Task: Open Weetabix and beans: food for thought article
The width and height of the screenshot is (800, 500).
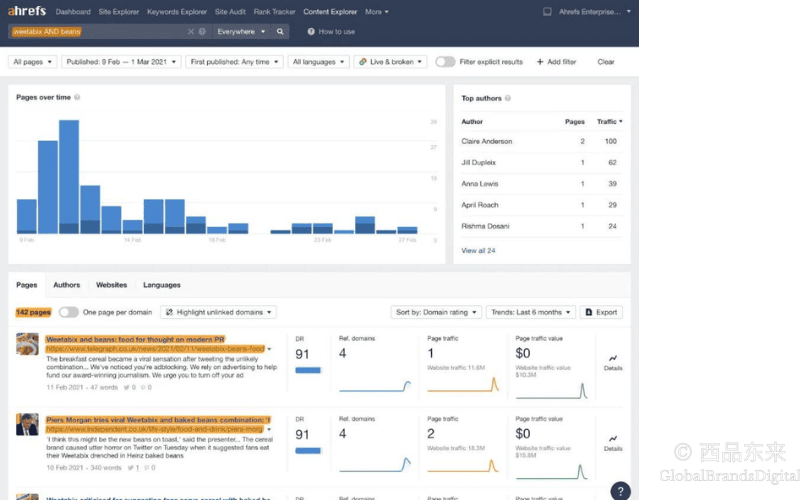Action: point(135,339)
